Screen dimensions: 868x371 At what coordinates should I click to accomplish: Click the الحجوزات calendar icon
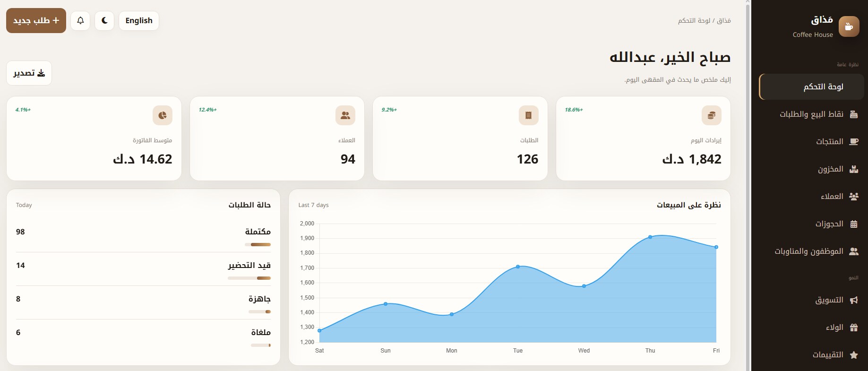(x=854, y=224)
